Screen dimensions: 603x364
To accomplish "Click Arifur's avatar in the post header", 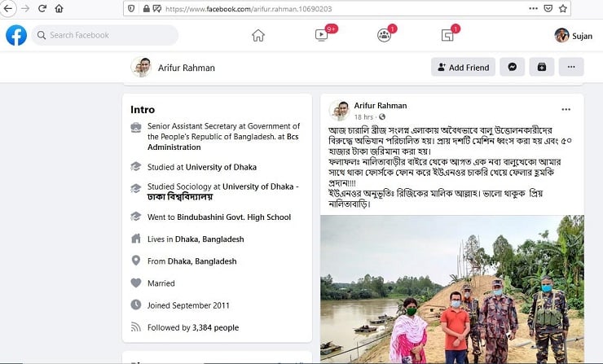I will (x=339, y=111).
